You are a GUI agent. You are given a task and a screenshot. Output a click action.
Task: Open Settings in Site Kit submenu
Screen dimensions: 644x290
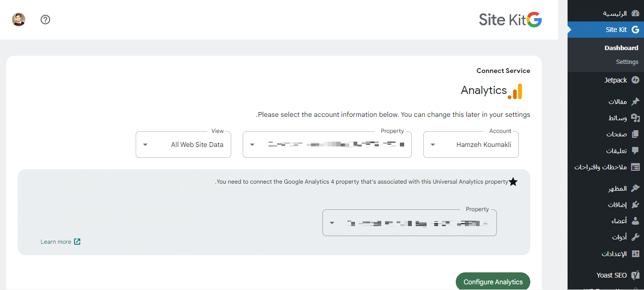coord(627,62)
